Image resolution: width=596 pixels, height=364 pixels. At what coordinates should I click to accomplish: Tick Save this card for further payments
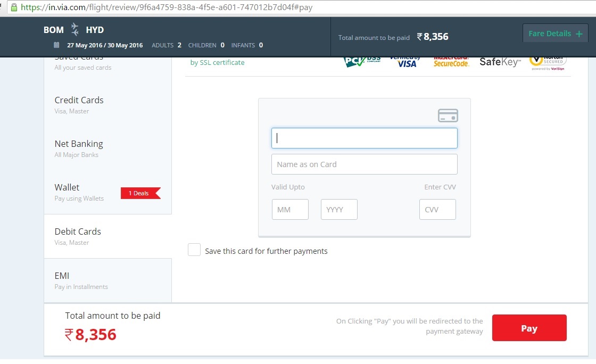coord(194,250)
